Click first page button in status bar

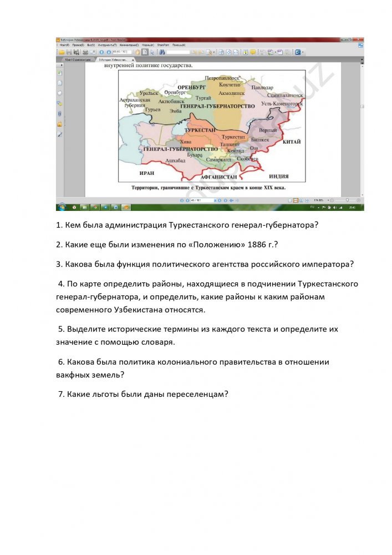tap(182, 200)
